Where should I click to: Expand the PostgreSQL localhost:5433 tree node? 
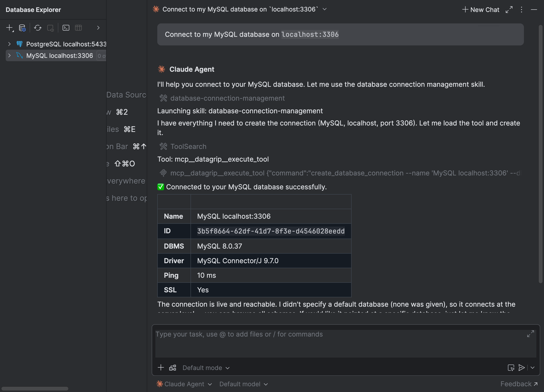9,44
